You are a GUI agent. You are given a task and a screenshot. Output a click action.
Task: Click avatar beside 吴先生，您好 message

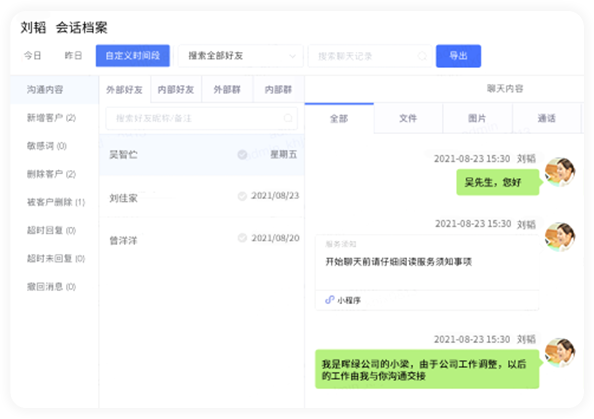pyautogui.click(x=560, y=172)
